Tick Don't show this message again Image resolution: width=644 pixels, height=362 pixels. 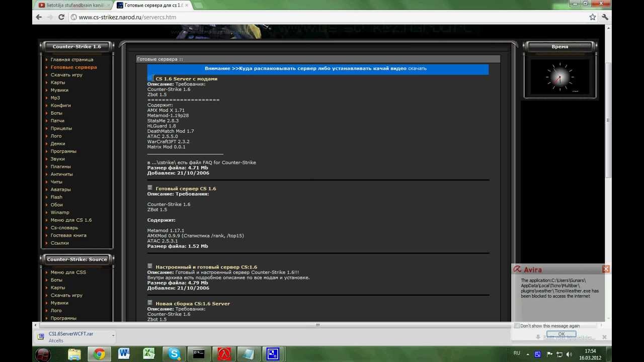(517, 326)
